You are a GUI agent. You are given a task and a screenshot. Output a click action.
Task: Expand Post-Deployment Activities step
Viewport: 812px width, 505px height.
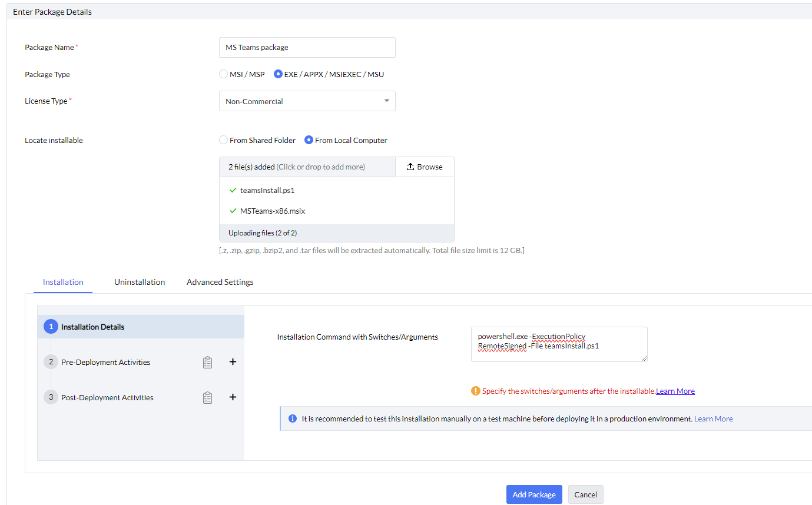pyautogui.click(x=107, y=398)
